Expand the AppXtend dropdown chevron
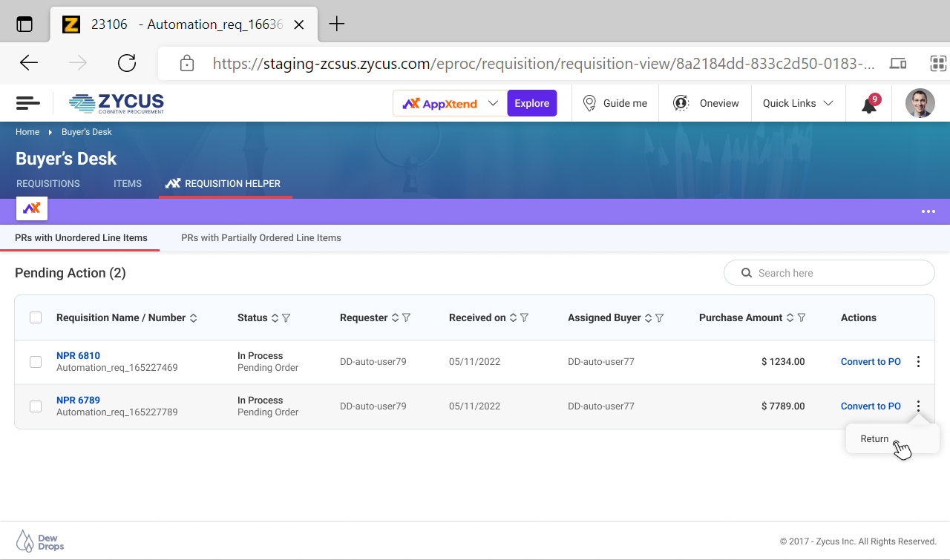The width and height of the screenshot is (950, 560). [493, 103]
